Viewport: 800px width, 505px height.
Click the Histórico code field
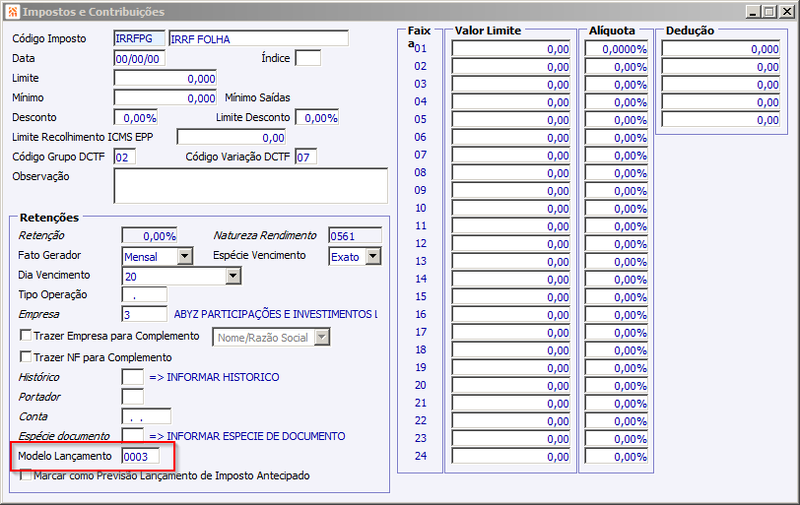pyautogui.click(x=133, y=377)
